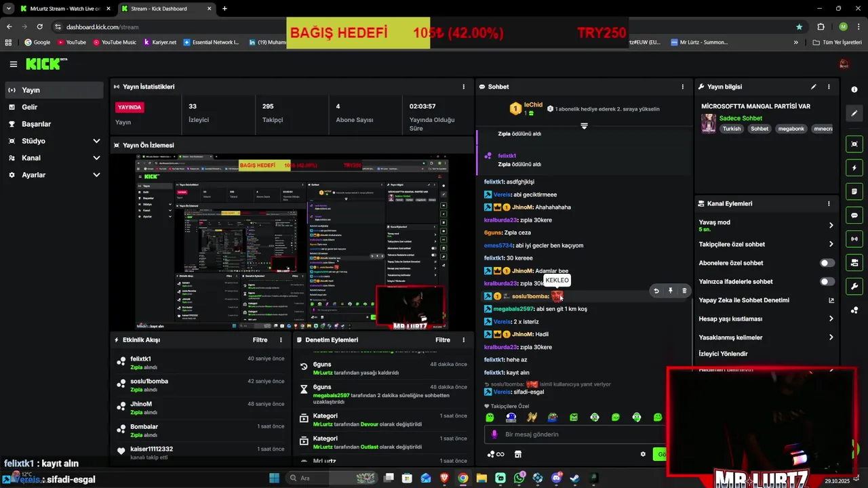Open a new browser tab

coord(224,9)
